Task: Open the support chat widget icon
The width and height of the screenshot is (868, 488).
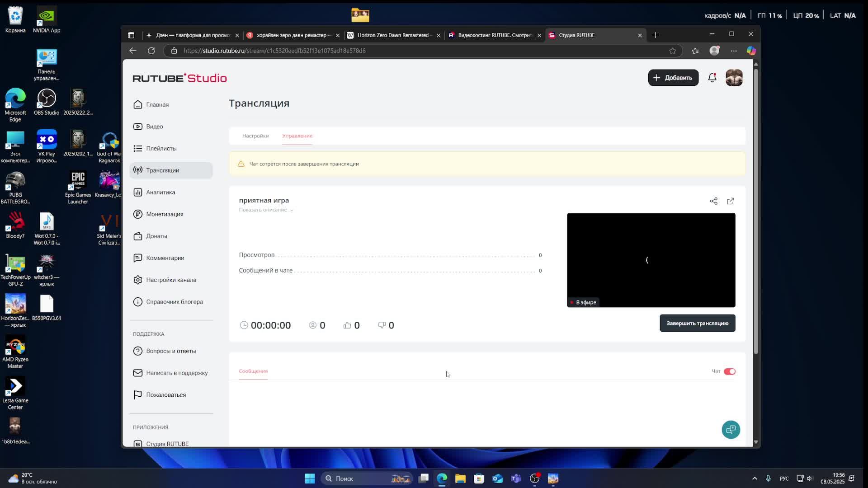Action: point(731,430)
